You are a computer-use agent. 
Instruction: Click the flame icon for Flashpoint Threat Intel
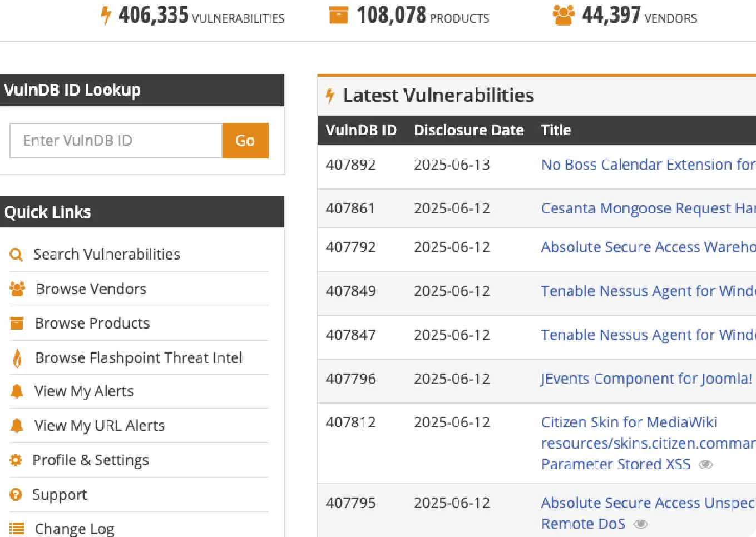coord(17,358)
